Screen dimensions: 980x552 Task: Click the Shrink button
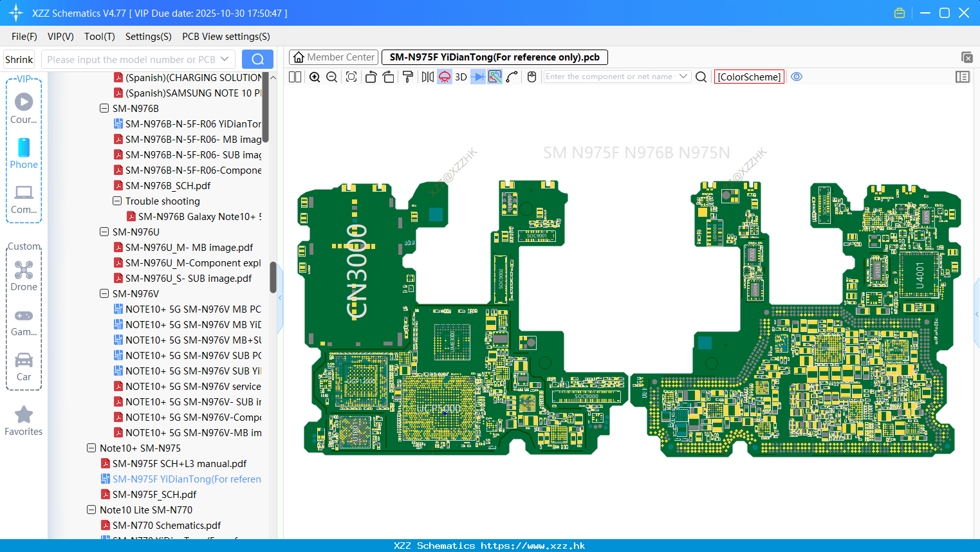[19, 59]
